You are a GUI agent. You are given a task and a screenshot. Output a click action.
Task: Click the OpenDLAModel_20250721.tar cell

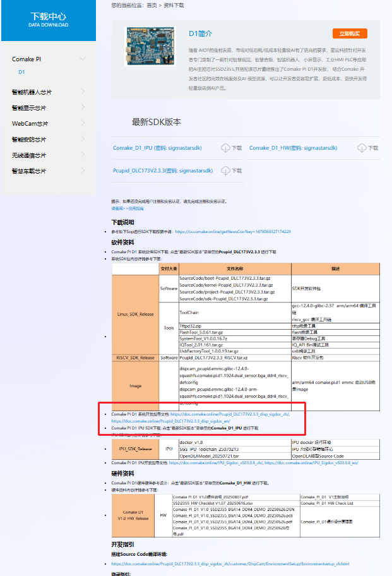235,456
